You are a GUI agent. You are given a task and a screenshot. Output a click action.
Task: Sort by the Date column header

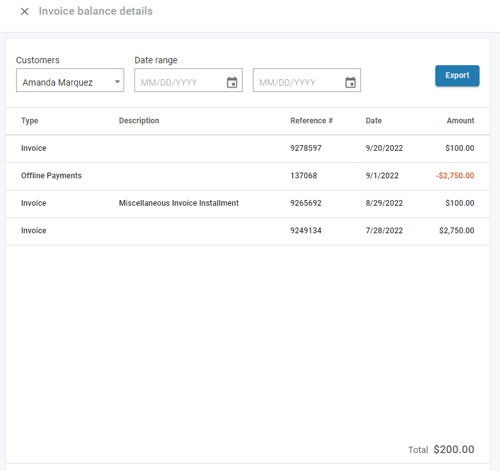pos(373,121)
